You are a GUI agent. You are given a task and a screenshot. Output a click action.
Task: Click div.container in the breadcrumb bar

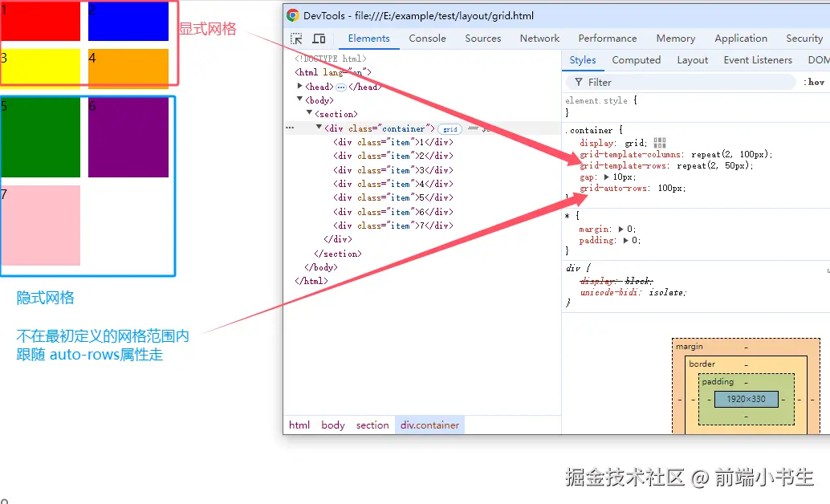point(429,425)
